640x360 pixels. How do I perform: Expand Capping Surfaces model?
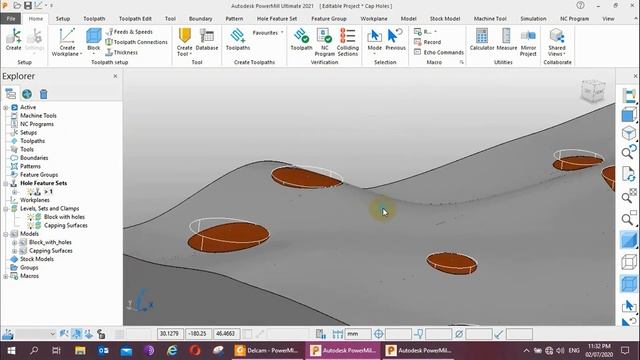(15, 251)
